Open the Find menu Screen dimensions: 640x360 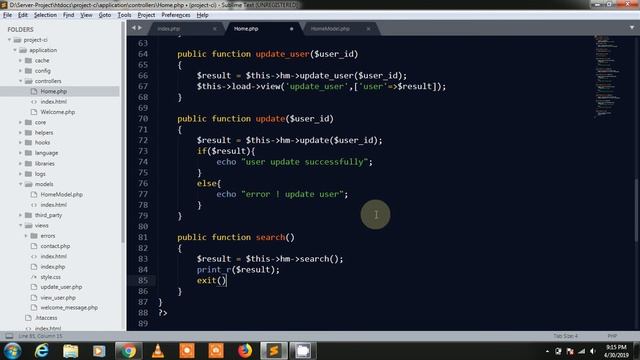point(68,15)
